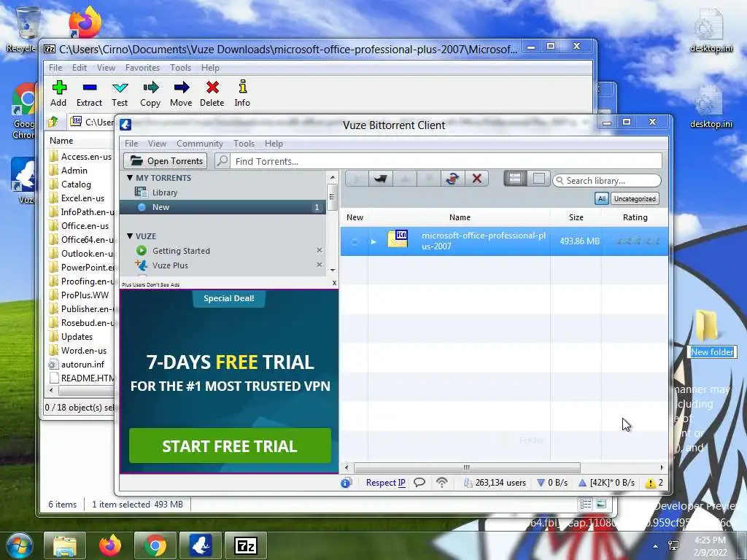Select Updates folder in 7-Zip
747x560 pixels.
77,337
